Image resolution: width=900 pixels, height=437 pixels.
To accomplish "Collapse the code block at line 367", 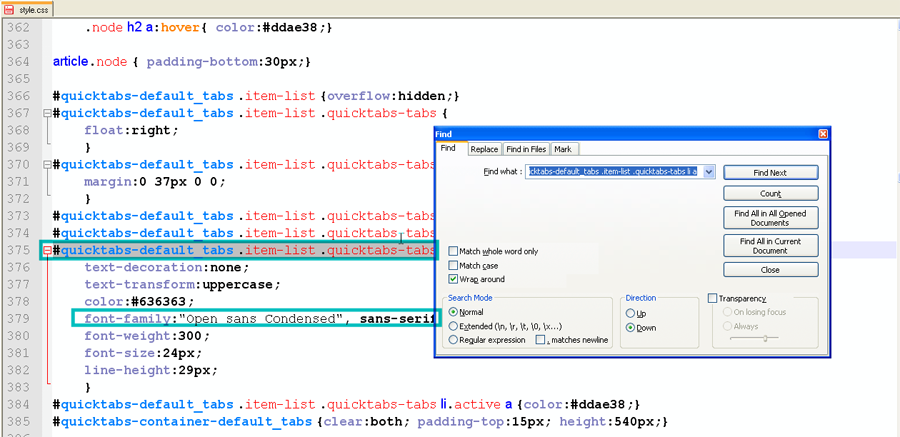I will click(x=46, y=113).
